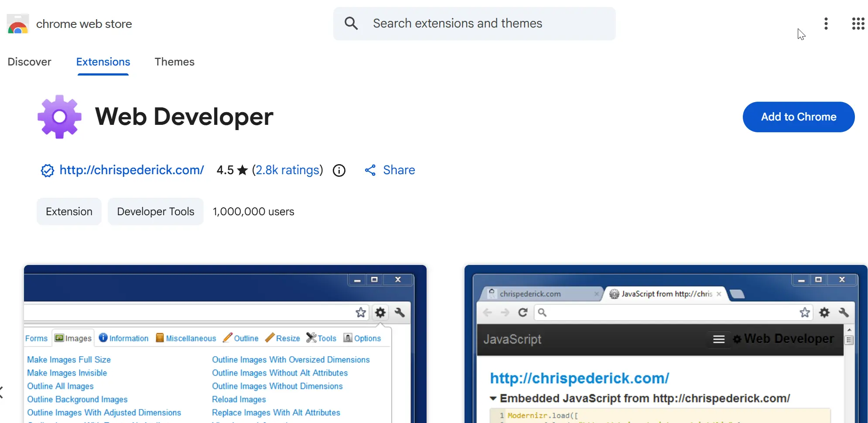Screen dimensions: 868x423
Task: Select the Forms tab in first screenshot
Action: 36,338
